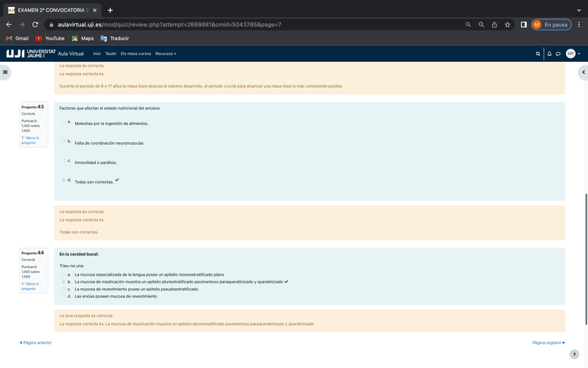Open the YouTube bookmark
Viewport: 588px width, 368px height.
(x=50, y=38)
